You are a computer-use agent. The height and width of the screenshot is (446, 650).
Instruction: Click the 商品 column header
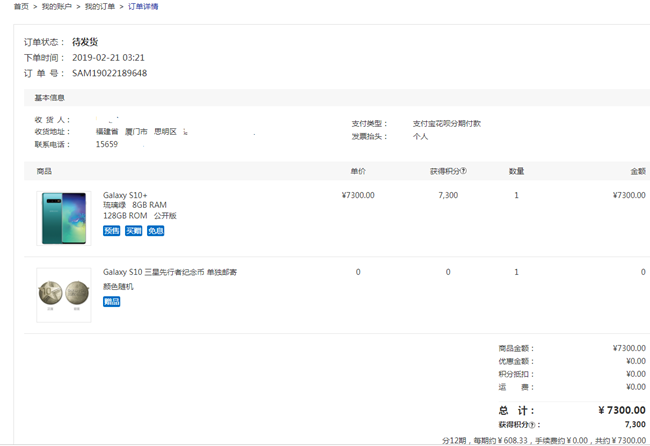[44, 171]
